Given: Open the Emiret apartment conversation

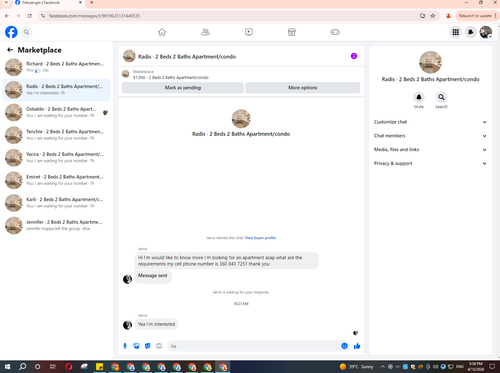Looking at the screenshot, I should pos(56,180).
